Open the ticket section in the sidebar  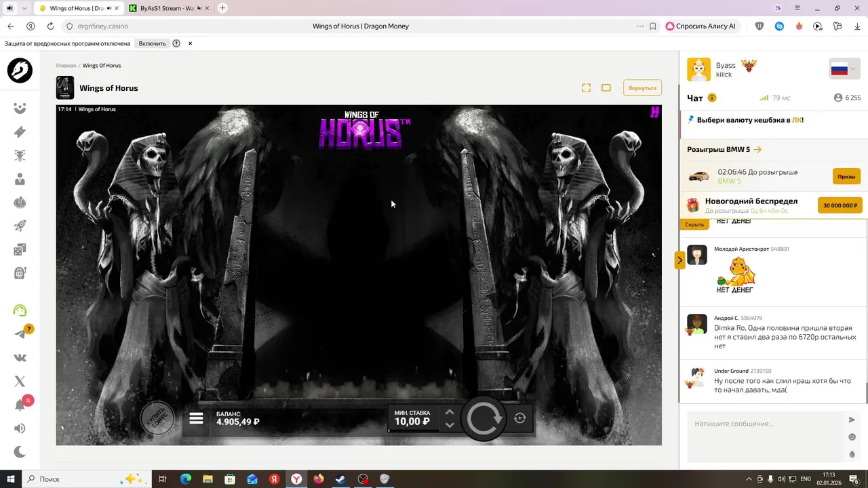click(20, 132)
